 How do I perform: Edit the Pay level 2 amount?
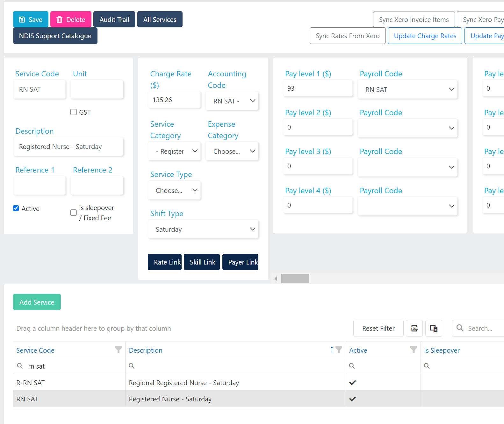click(318, 127)
